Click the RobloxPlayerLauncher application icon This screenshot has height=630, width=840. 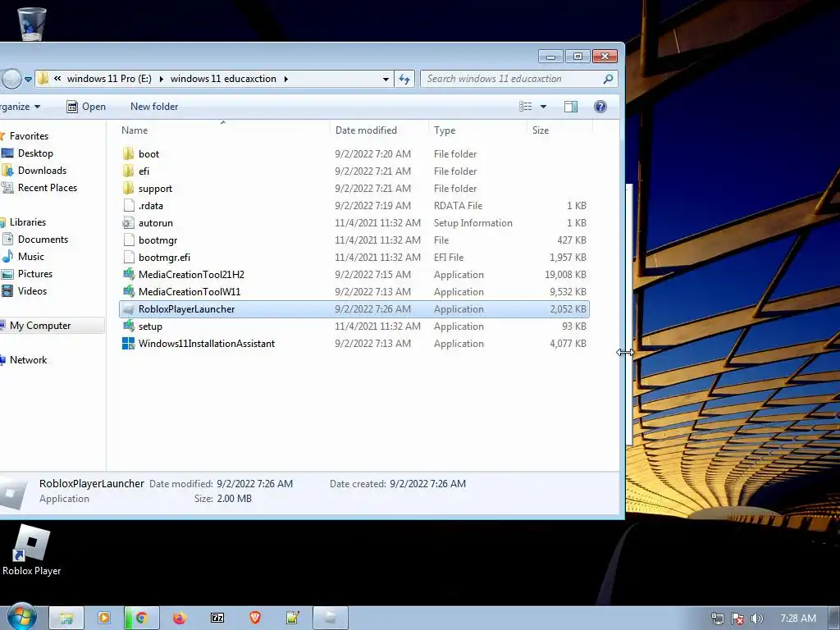pyautogui.click(x=128, y=309)
